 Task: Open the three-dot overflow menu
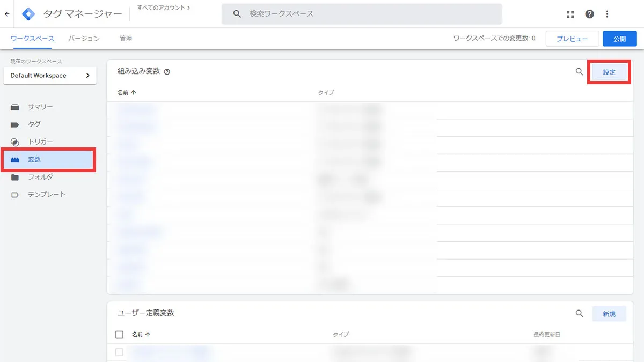coord(607,14)
